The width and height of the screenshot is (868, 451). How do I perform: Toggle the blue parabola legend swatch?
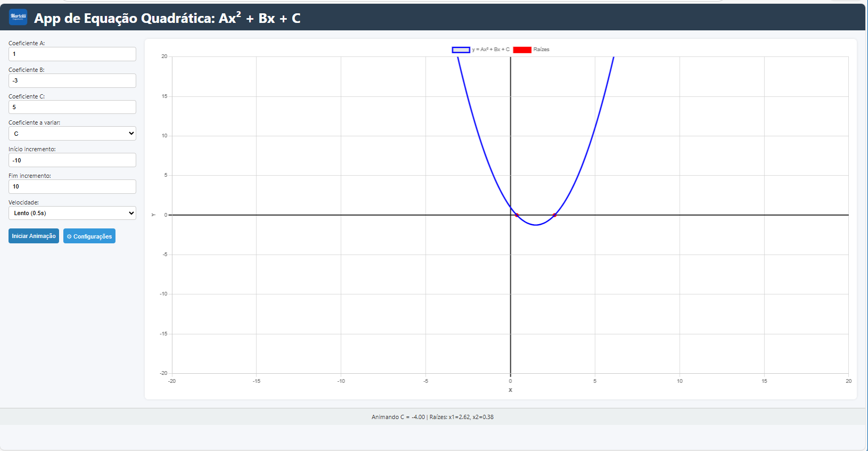[461, 50]
